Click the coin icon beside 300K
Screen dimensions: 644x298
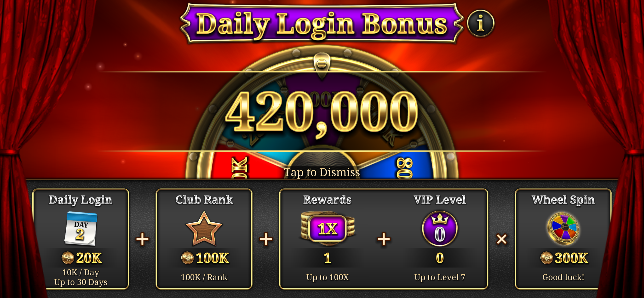(546, 258)
